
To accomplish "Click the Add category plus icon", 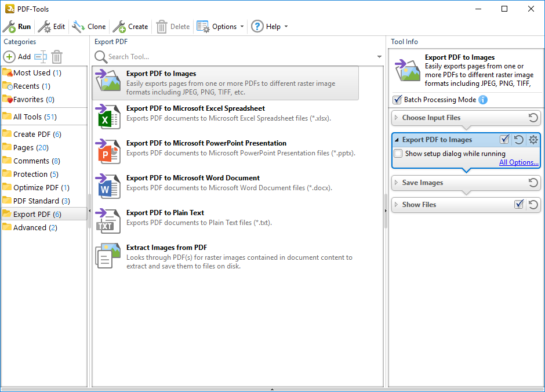I will (x=9, y=57).
